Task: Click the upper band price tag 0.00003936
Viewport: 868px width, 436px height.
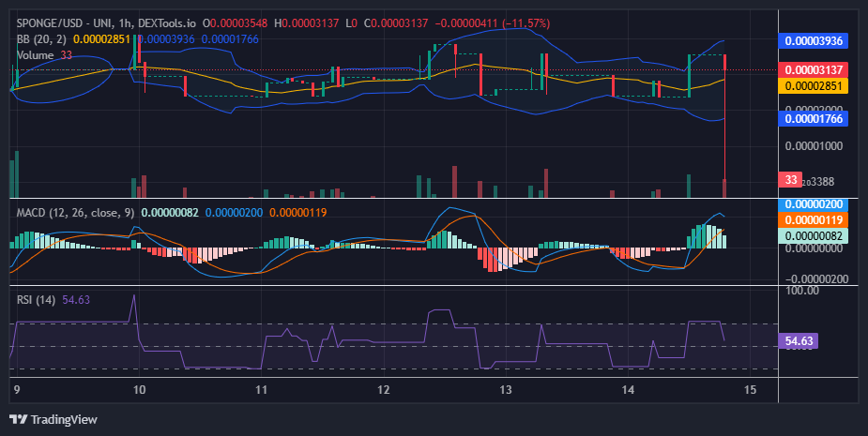Action: [814, 41]
